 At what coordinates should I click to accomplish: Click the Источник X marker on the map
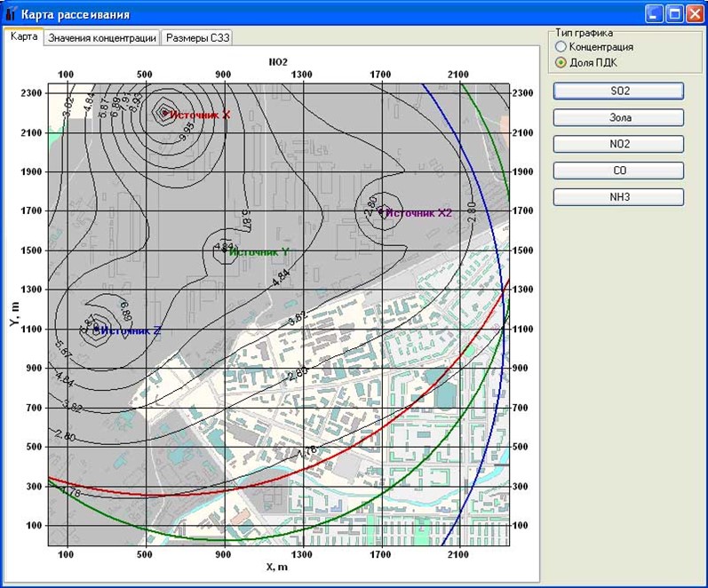click(x=165, y=112)
